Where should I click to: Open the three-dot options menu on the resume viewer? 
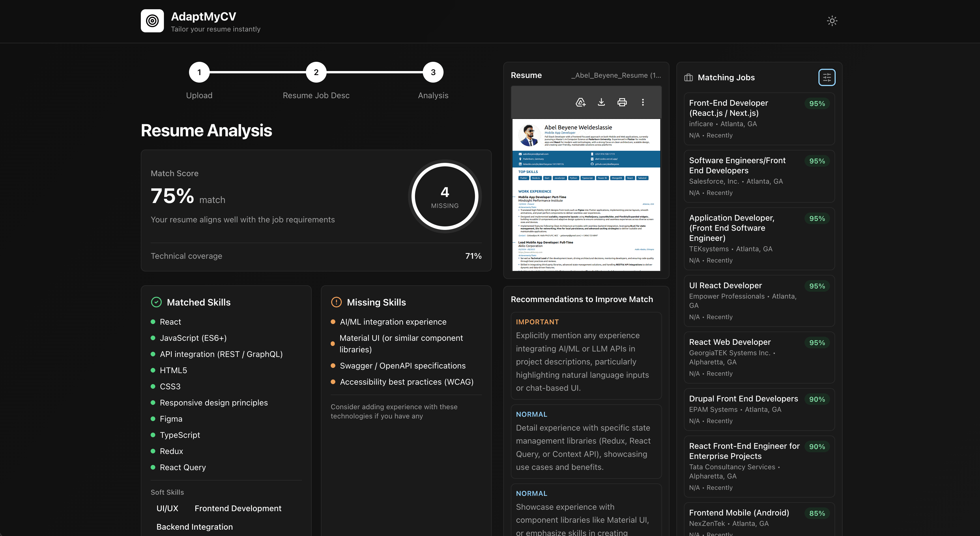643,102
